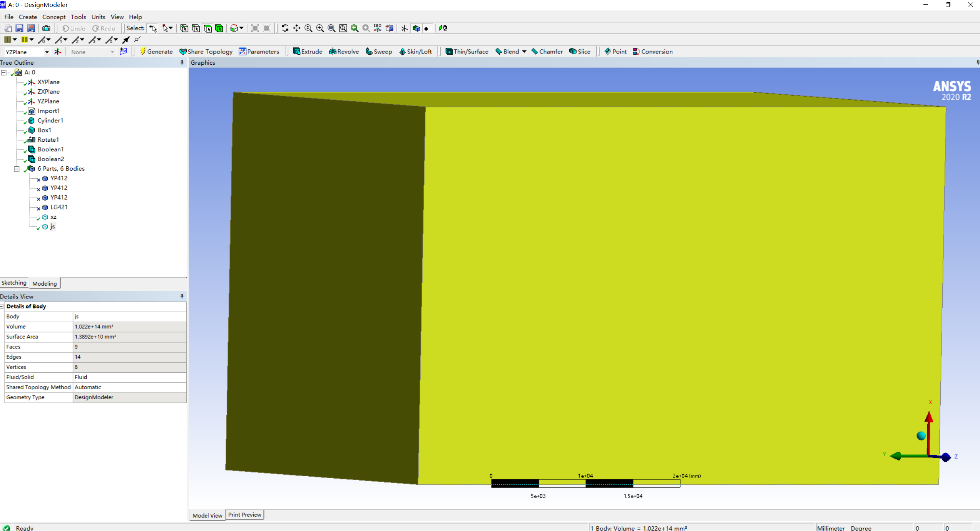Select the Pan view tool
980x531 pixels.
pyautogui.click(x=297, y=28)
